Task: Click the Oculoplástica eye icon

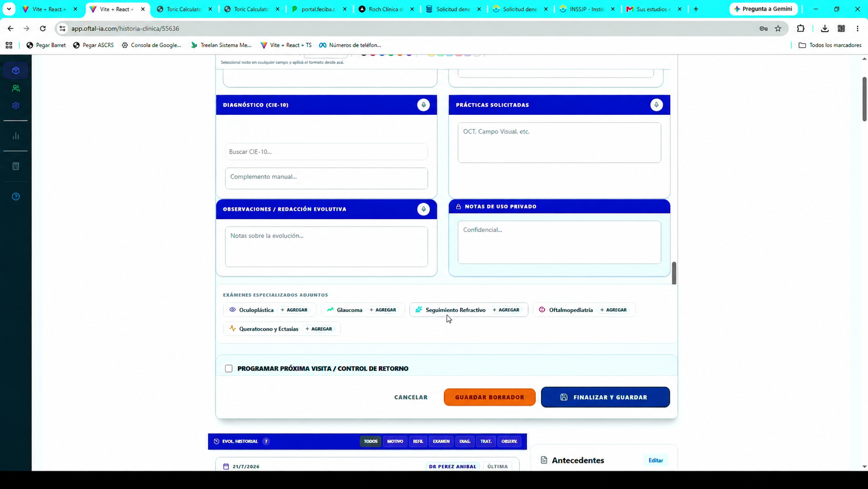Action: 233,310
